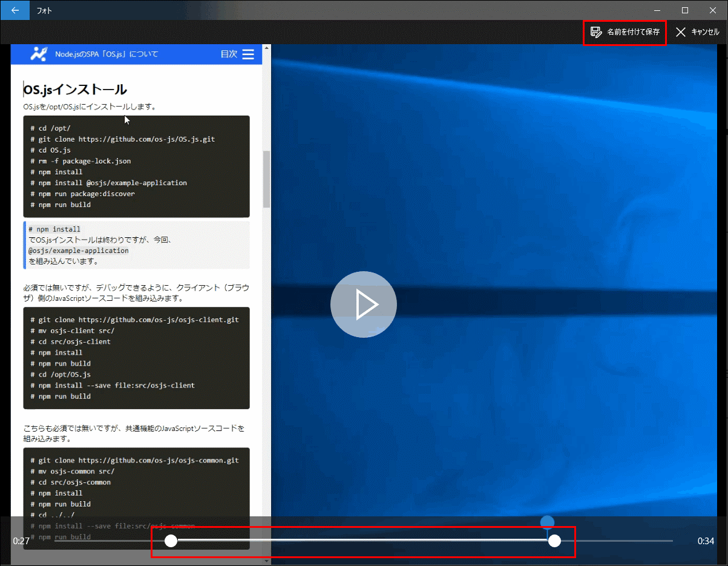Screen dimensions: 728x566
Task: Play the video with the center play button
Action: 364,304
